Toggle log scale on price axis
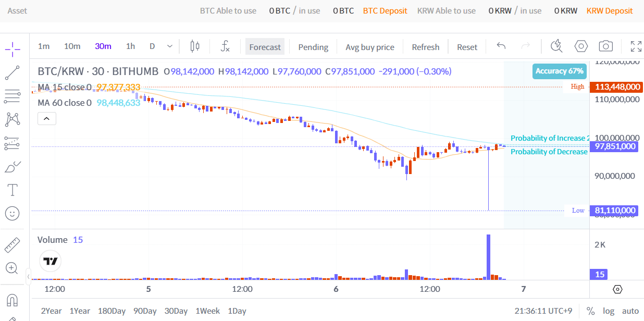The width and height of the screenshot is (644, 321). (609, 311)
